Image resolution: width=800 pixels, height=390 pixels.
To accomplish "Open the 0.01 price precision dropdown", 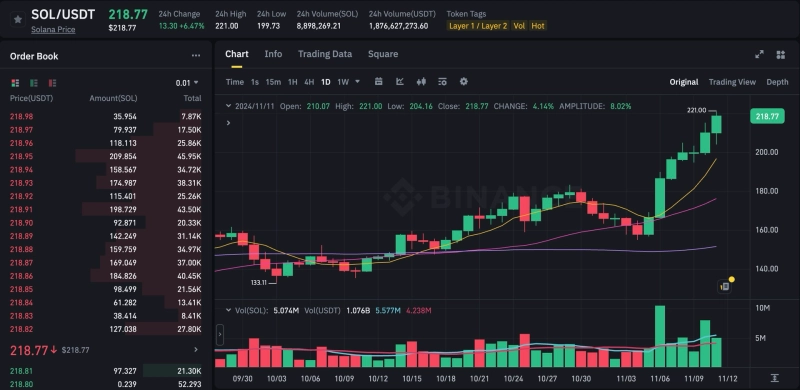I will pos(187,83).
